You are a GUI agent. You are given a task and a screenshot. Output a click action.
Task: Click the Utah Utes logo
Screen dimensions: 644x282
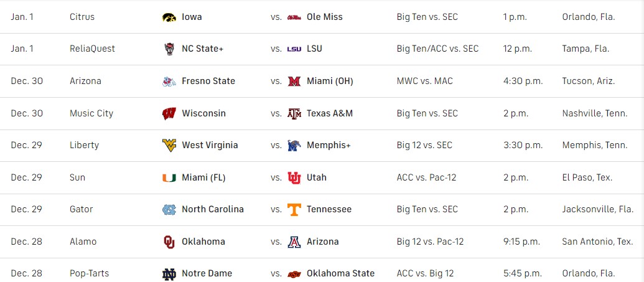[x=294, y=177]
